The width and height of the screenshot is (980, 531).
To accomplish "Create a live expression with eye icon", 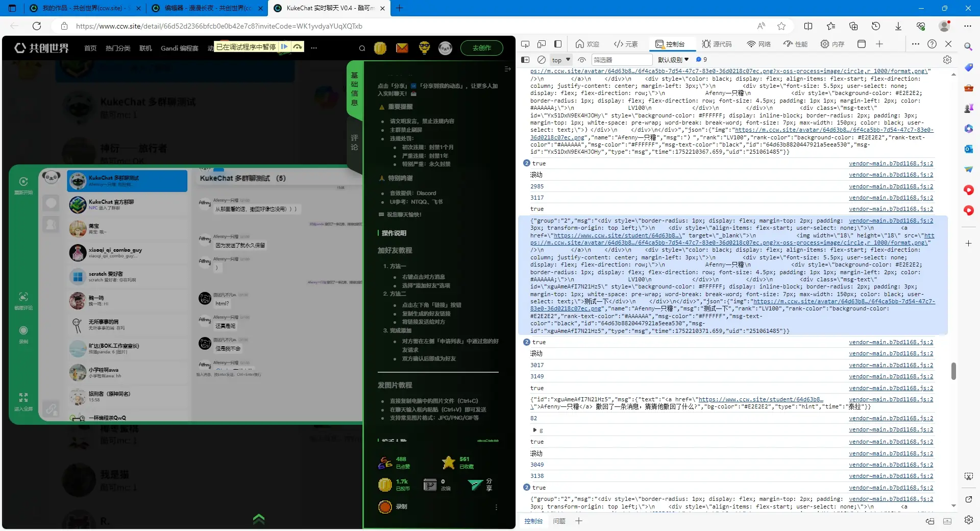I will pos(582,60).
